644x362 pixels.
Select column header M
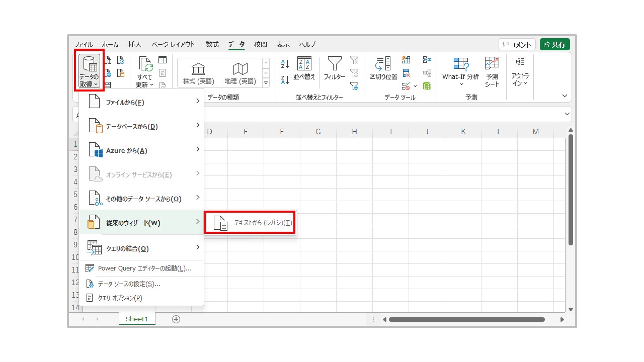535,132
